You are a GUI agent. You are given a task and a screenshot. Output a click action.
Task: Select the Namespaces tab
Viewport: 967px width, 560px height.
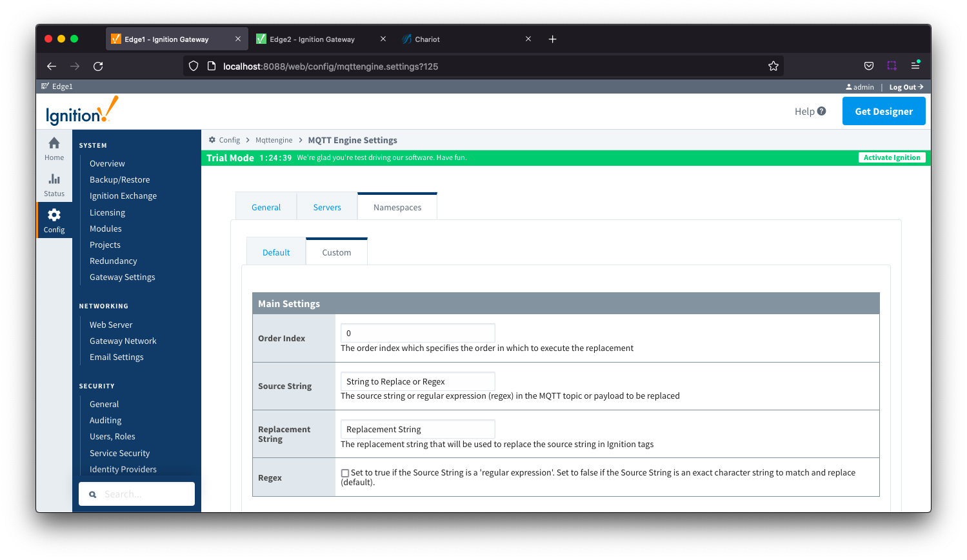[x=397, y=207]
